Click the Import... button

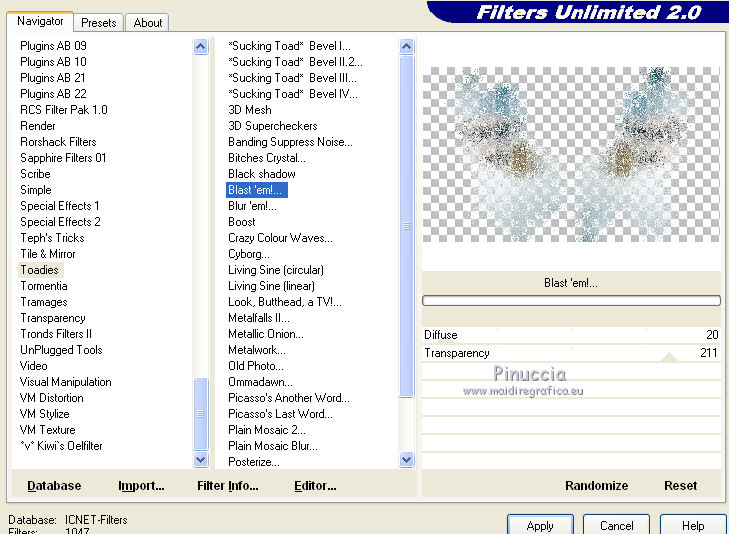[141, 486]
